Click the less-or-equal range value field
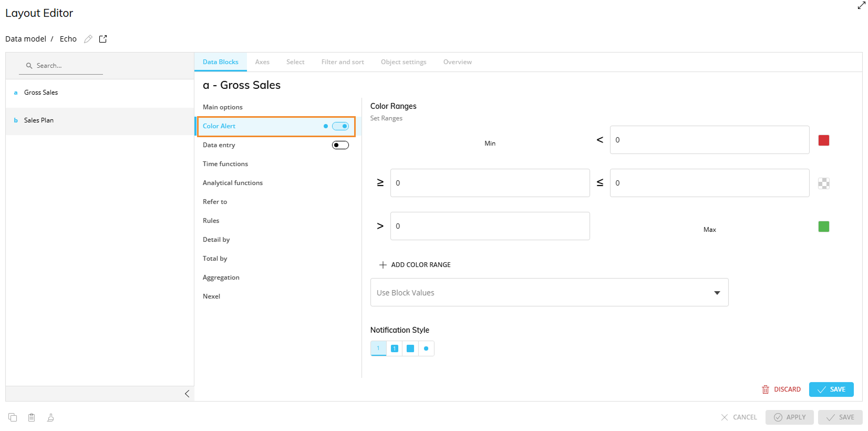Screen dimensions: 868x431 [709, 183]
